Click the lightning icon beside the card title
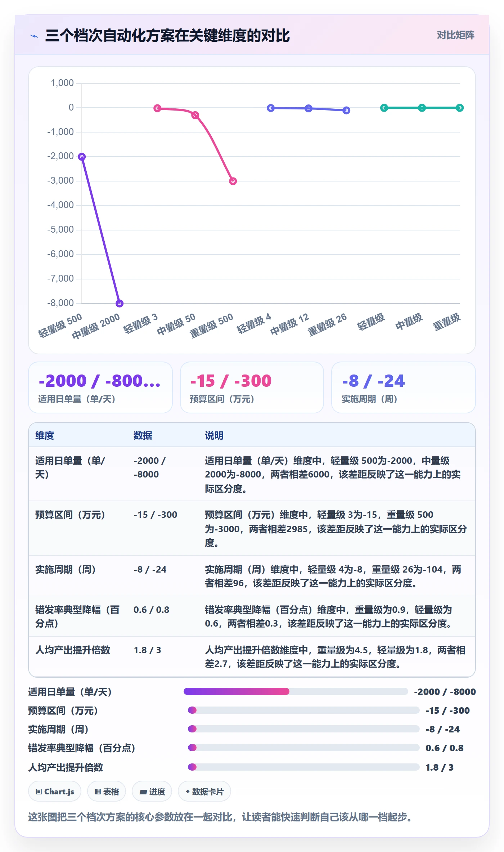The height and width of the screenshot is (852, 504). 34,36
